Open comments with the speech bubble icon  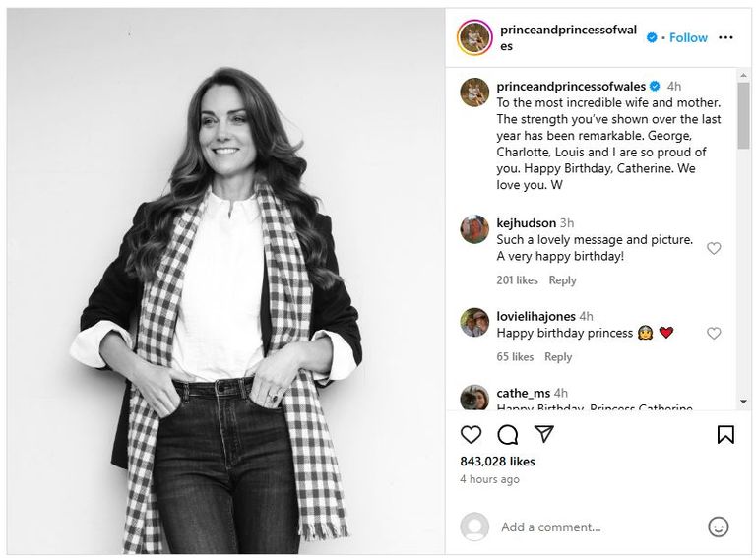pyautogui.click(x=508, y=434)
